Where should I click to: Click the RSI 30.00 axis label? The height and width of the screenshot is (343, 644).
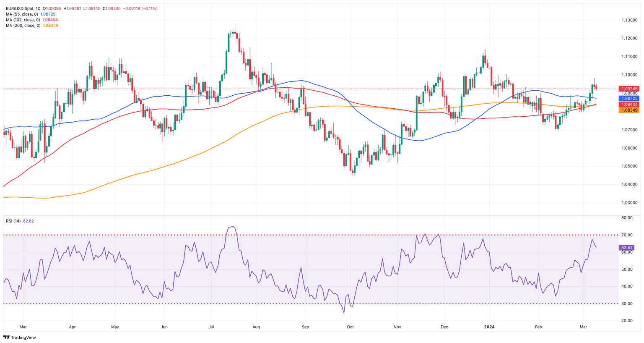627,303
